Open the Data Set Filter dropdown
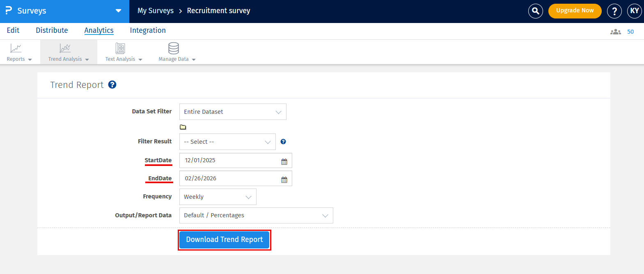 (233, 112)
